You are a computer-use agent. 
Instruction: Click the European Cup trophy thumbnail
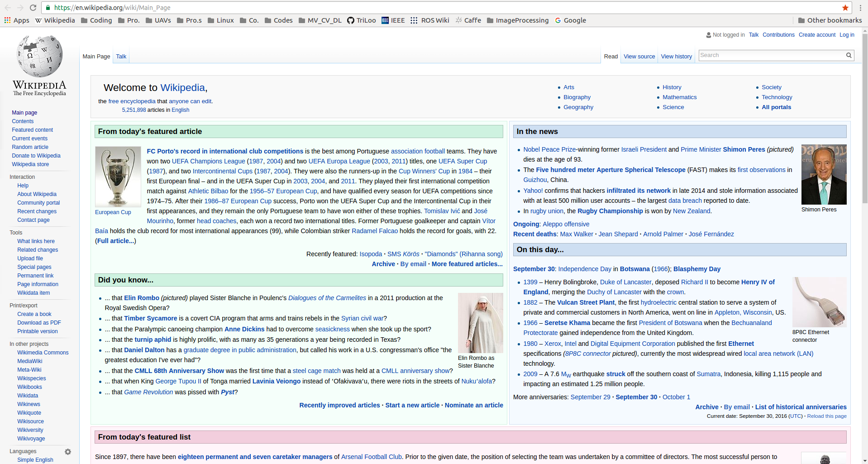118,177
